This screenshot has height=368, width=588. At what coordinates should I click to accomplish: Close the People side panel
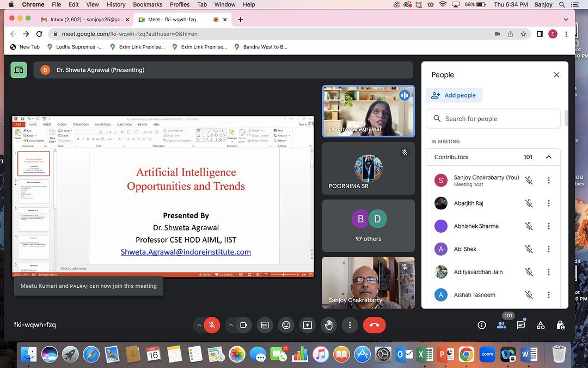[556, 75]
